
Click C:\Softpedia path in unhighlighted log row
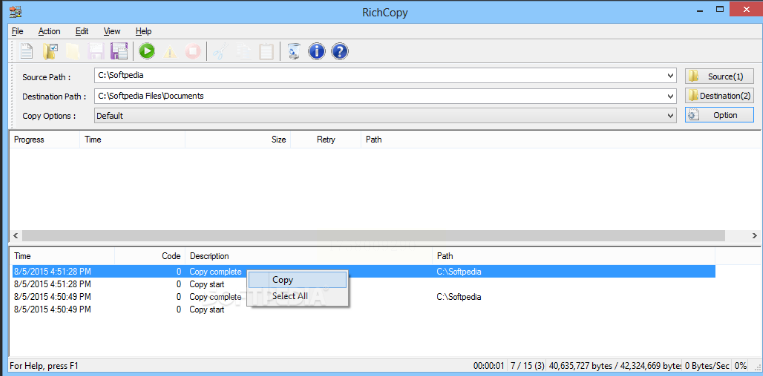point(459,297)
